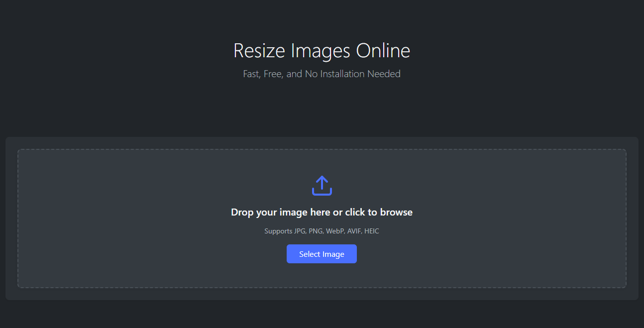Click the word 'HEIC' in supported formats

(372, 231)
